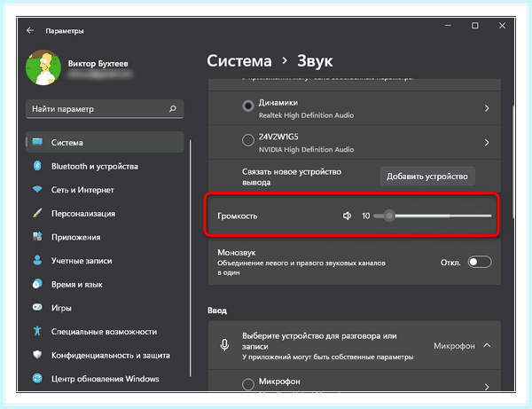Click the Откл. status text
The width and height of the screenshot is (532, 409).
click(x=450, y=263)
